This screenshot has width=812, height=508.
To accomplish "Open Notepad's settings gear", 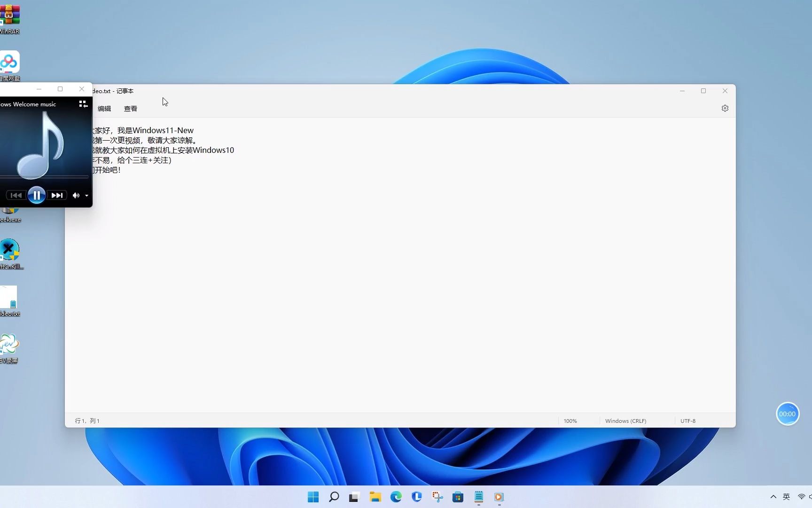I will [725, 108].
